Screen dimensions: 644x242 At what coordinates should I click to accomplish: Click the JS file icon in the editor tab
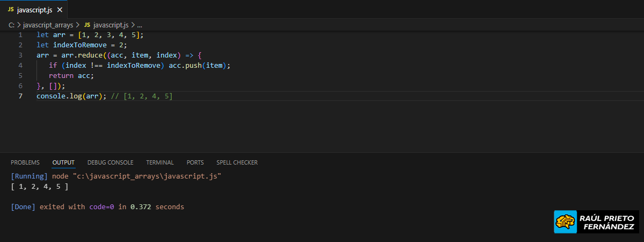pos(11,10)
